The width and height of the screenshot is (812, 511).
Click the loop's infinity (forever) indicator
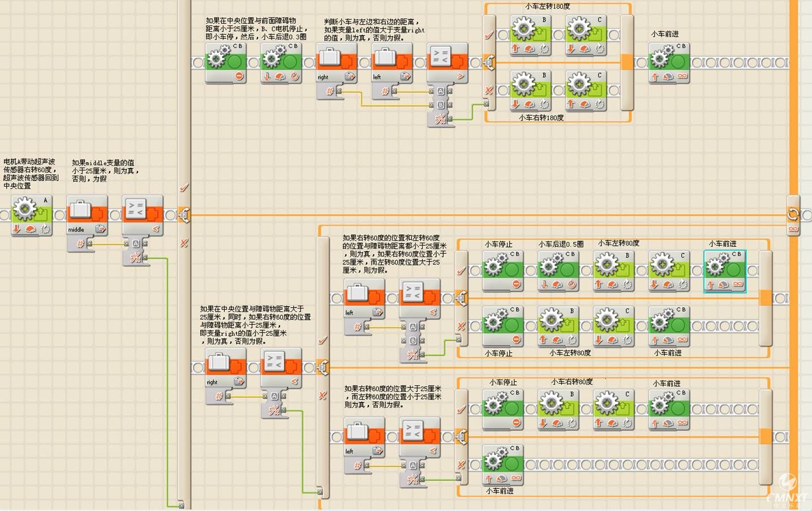tap(793, 229)
